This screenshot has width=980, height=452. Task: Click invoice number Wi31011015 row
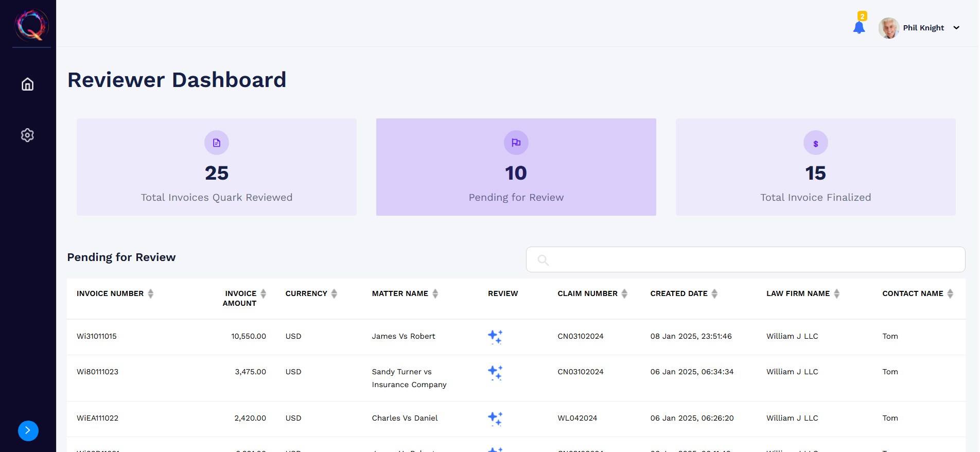[x=97, y=336]
